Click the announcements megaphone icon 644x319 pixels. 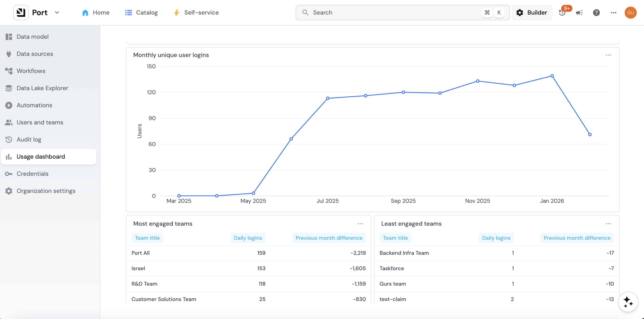click(579, 12)
